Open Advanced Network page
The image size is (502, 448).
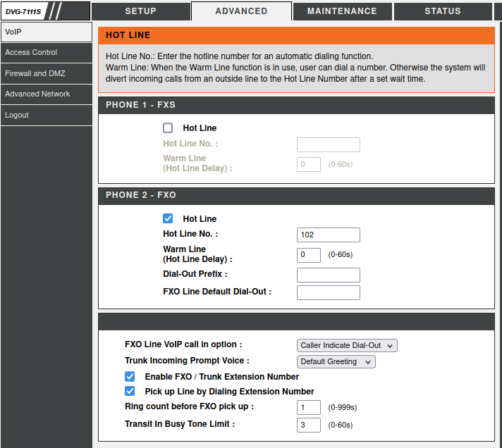click(47, 94)
